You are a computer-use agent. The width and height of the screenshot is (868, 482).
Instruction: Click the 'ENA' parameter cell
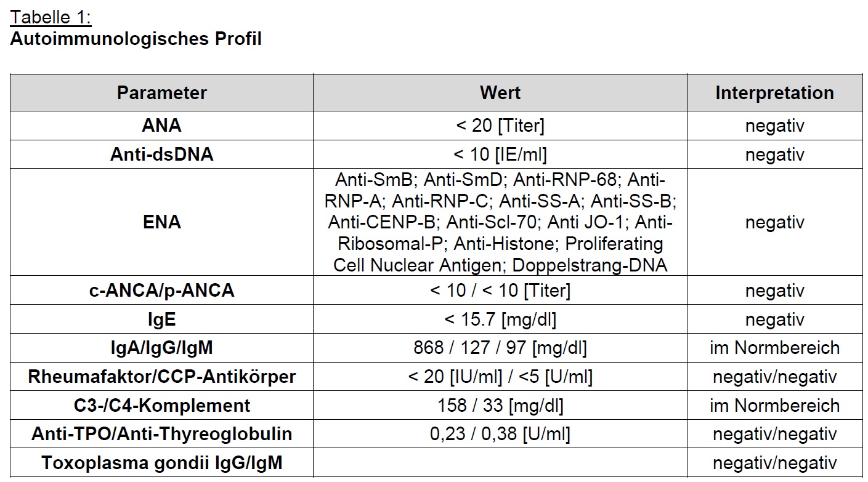click(161, 222)
